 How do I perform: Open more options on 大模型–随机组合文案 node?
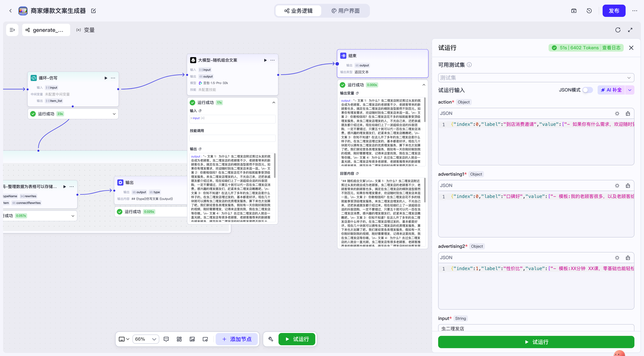tap(273, 60)
